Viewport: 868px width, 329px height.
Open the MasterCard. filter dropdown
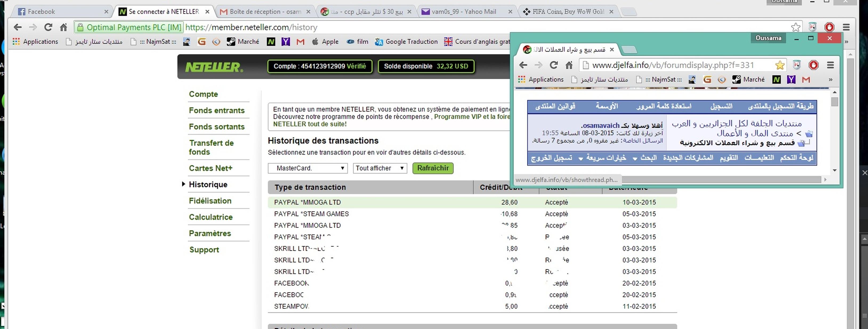coord(308,168)
